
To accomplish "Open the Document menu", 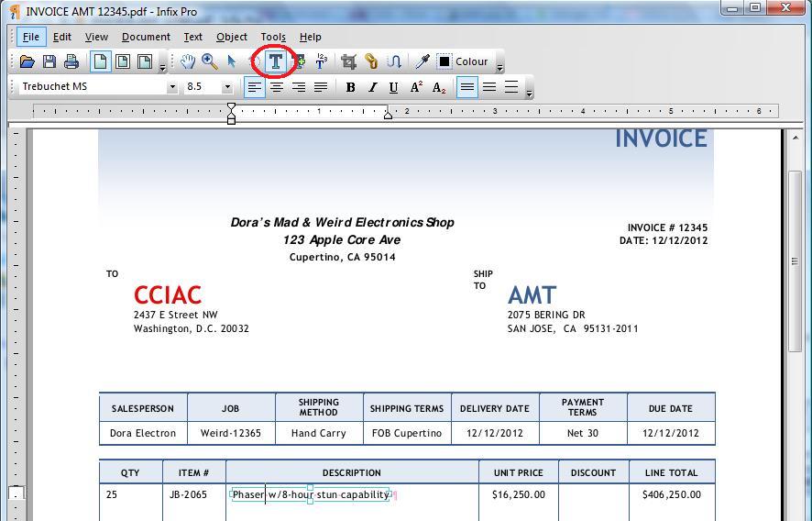I will click(x=146, y=37).
